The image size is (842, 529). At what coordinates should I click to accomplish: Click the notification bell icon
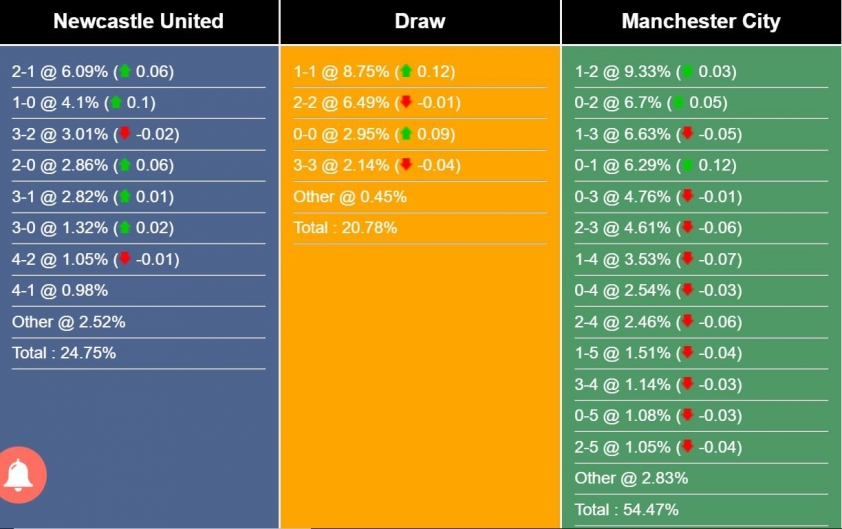(x=19, y=475)
